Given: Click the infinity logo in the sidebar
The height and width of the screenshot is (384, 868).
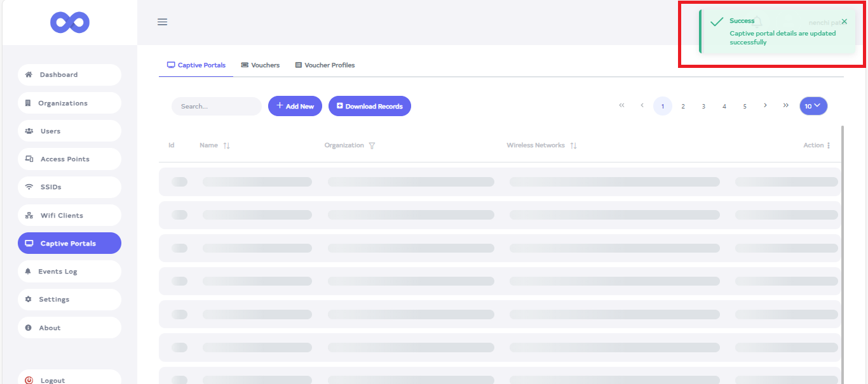Looking at the screenshot, I should click(x=70, y=23).
